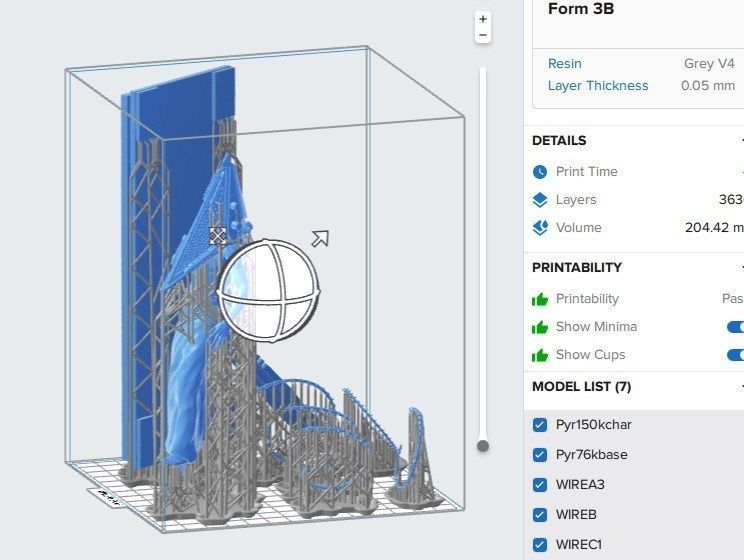The image size is (744, 560).
Task: Select Pyr150kchar in the model list
Action: pos(594,425)
